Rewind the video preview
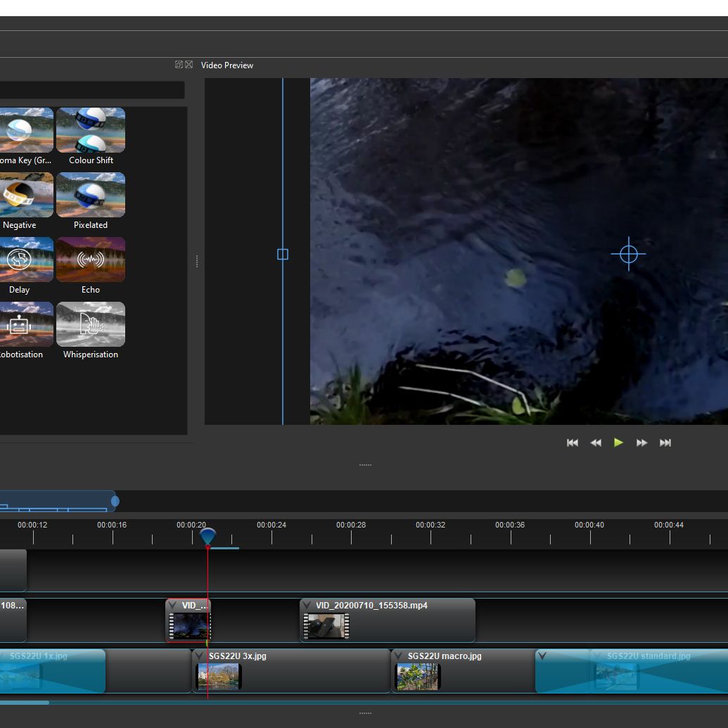Screen dimensions: 728x728 click(596, 442)
